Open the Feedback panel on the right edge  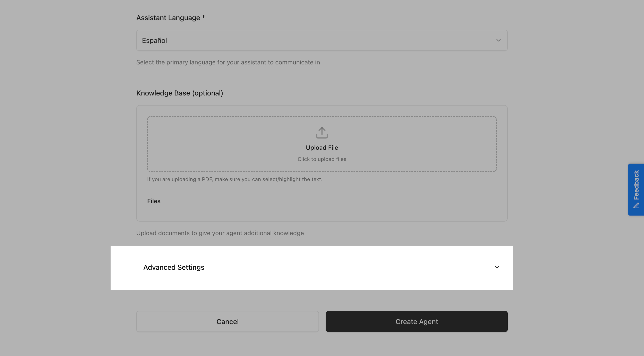click(636, 189)
